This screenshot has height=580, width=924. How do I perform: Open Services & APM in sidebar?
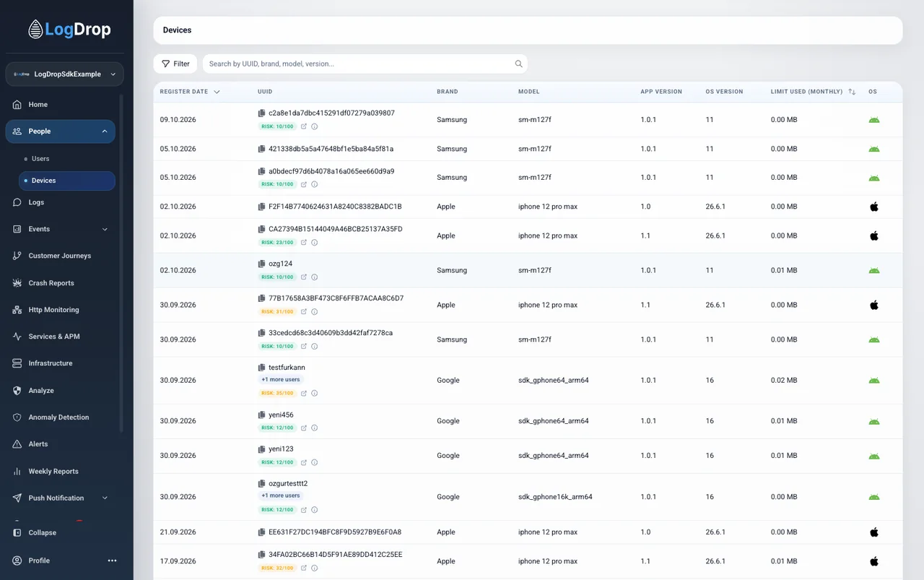pyautogui.click(x=53, y=337)
